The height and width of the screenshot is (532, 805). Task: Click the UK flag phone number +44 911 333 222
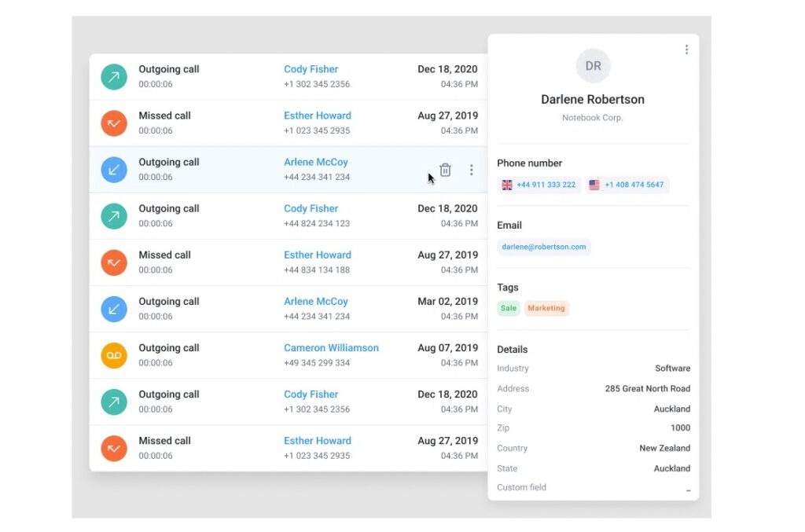[539, 185]
